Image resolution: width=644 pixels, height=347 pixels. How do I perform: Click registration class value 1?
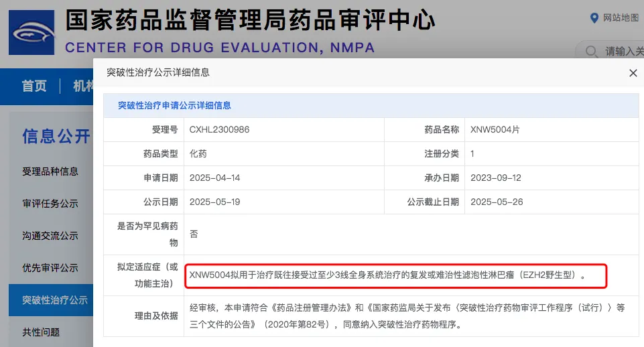pos(472,154)
